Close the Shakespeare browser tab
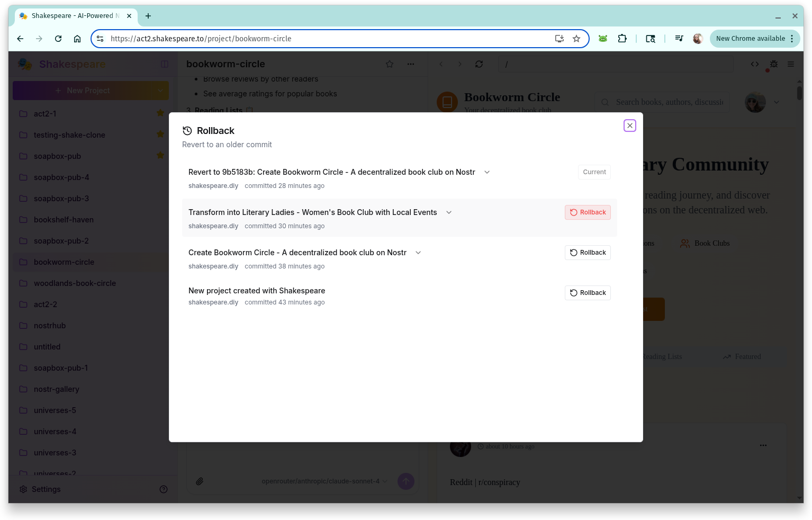 click(129, 16)
